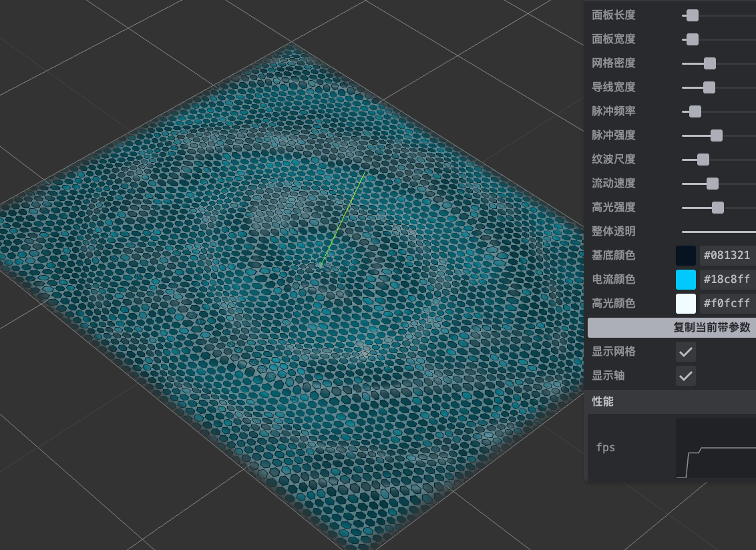Click the 流动速度 slider handle

(713, 184)
